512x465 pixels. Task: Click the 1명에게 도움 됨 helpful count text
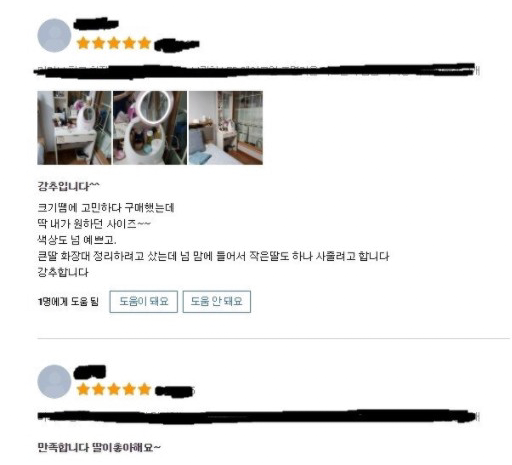tap(68, 302)
